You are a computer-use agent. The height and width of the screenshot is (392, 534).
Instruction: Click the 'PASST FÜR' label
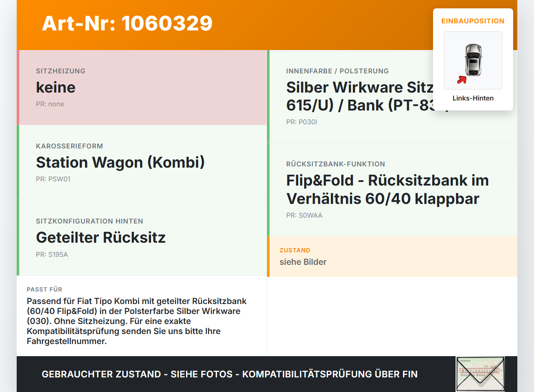[x=44, y=289]
